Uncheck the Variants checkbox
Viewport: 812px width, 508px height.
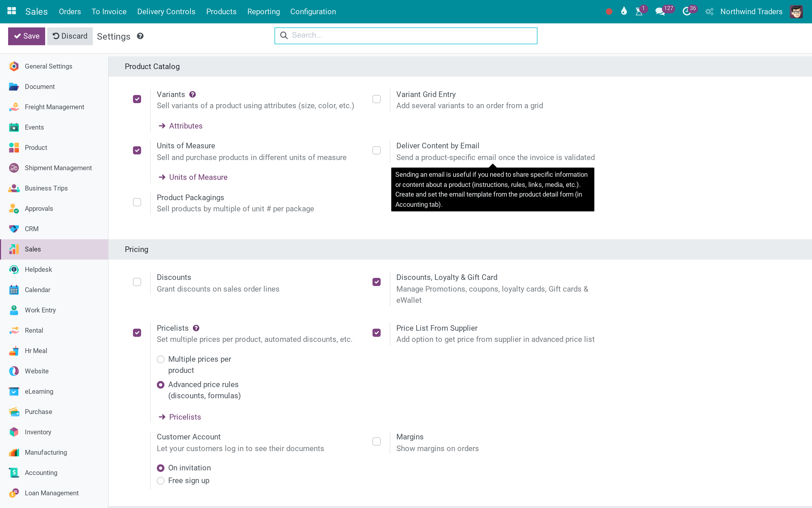pyautogui.click(x=137, y=99)
